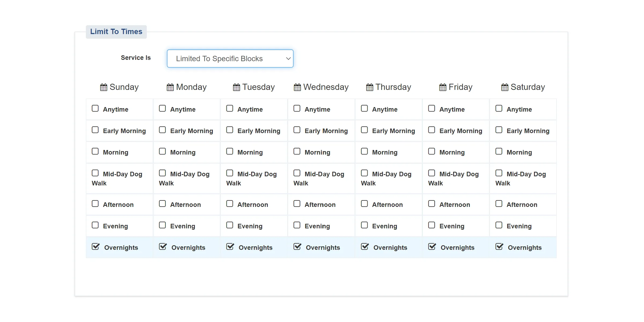Uncheck Overnights for Saturday
This screenshot has height=322, width=644.
pyautogui.click(x=499, y=247)
